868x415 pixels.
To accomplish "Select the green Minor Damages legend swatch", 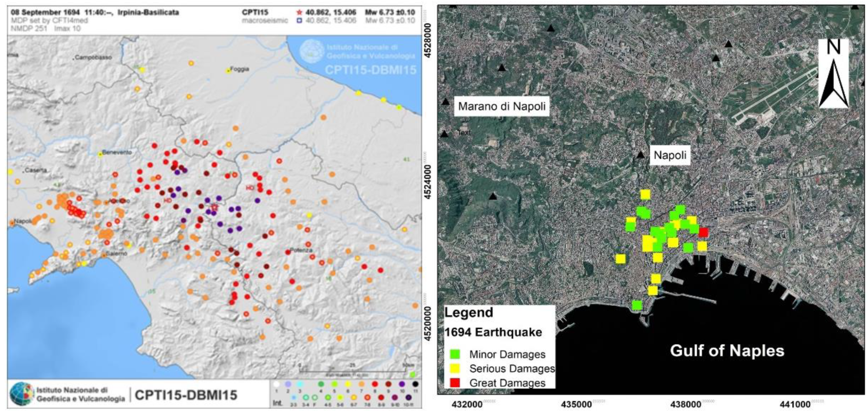I will [455, 354].
